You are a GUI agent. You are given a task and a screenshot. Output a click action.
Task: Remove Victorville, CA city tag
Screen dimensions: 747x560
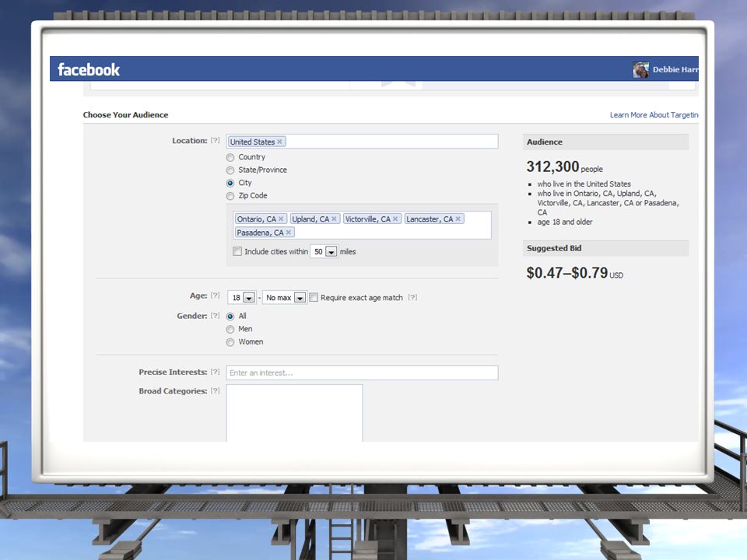pyautogui.click(x=395, y=219)
